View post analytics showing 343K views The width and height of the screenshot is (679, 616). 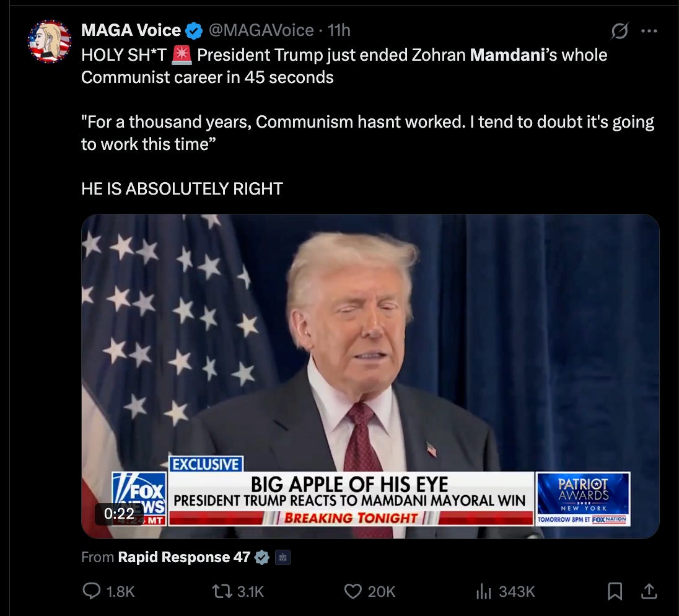tap(506, 591)
